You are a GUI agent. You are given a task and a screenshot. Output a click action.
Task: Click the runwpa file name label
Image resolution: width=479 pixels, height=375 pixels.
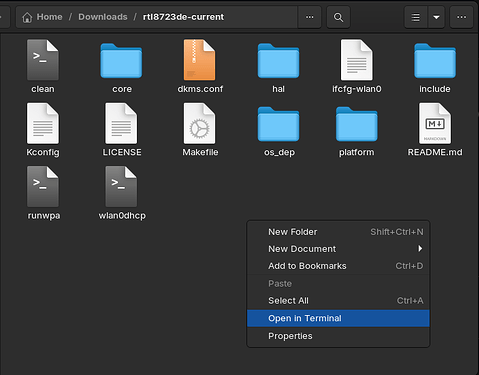[44, 216]
